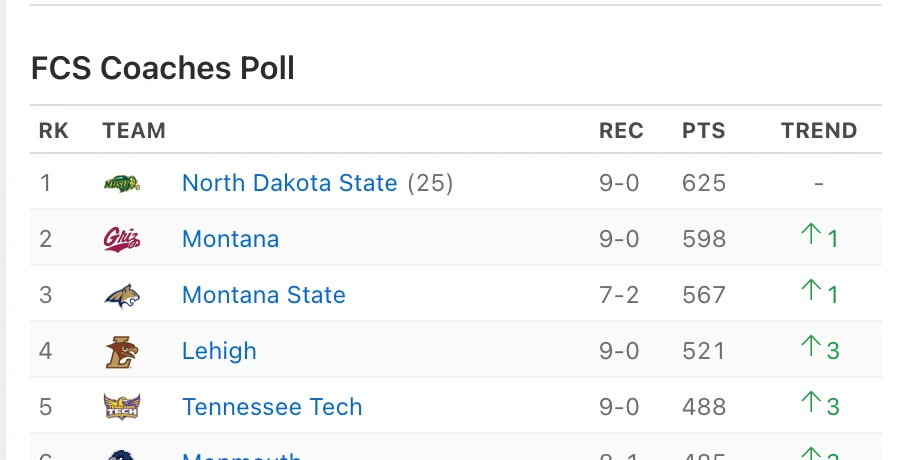Click the REC column header
Image resolution: width=898 pixels, height=460 pixels.
click(621, 131)
